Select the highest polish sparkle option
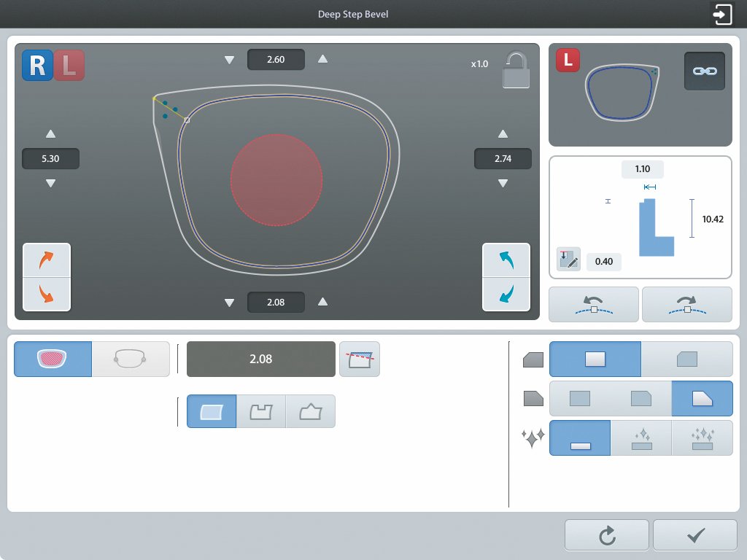Image resolution: width=747 pixels, height=560 pixels. point(702,438)
